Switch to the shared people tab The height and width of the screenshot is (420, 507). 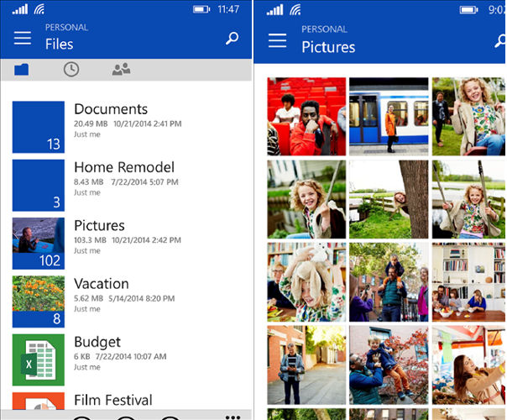click(121, 69)
